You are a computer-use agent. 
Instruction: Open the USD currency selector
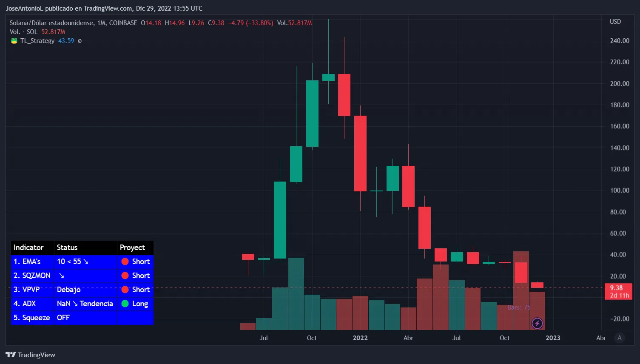click(x=615, y=22)
